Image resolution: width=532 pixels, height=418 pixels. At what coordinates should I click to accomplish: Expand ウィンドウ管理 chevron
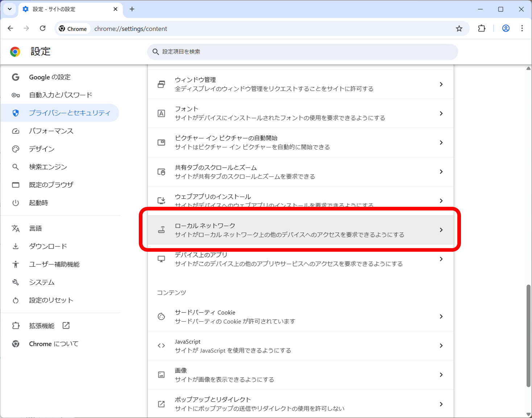441,84
